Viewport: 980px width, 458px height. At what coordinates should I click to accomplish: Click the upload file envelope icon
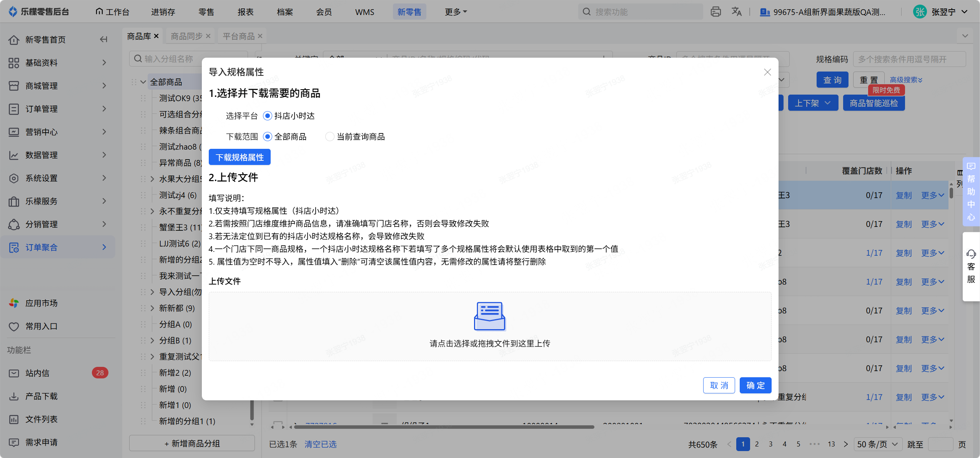point(489,316)
